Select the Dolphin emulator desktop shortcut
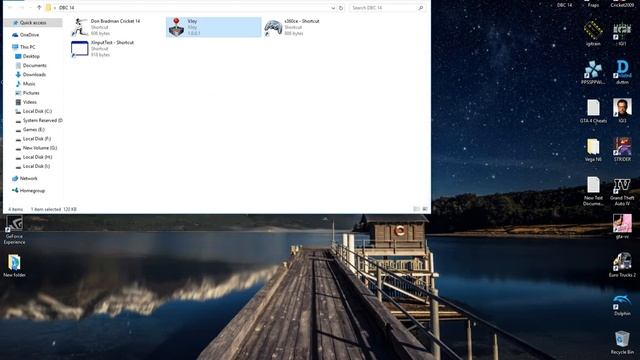Screen dimensions: 640x360 click(x=622, y=304)
